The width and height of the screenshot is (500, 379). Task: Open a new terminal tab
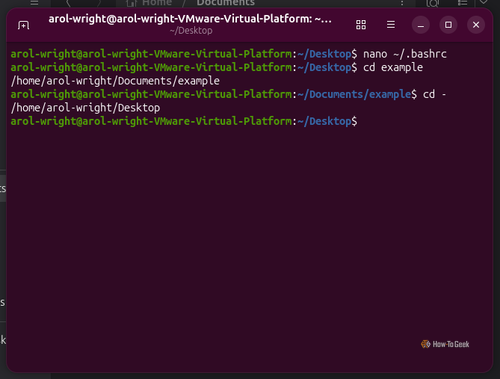23,25
